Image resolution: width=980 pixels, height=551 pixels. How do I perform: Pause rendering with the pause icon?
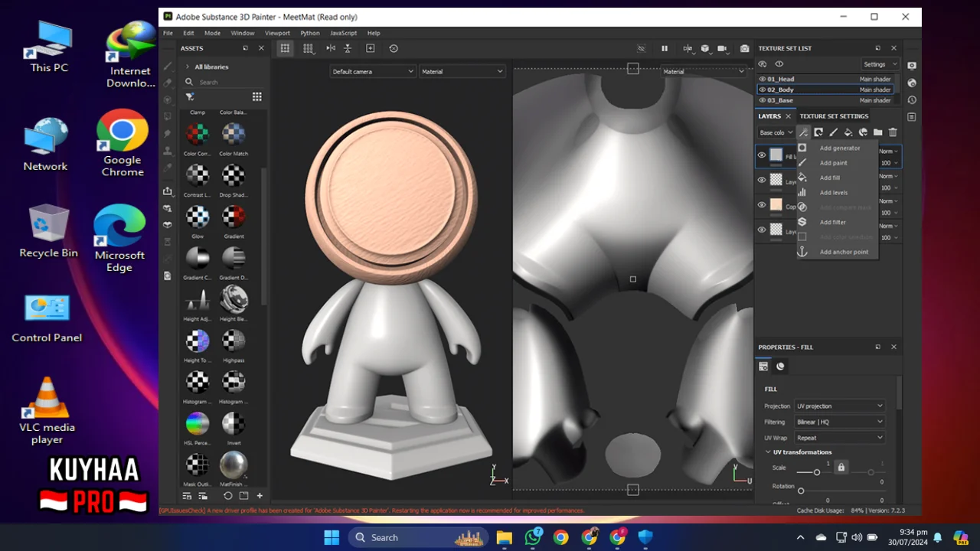(x=665, y=48)
